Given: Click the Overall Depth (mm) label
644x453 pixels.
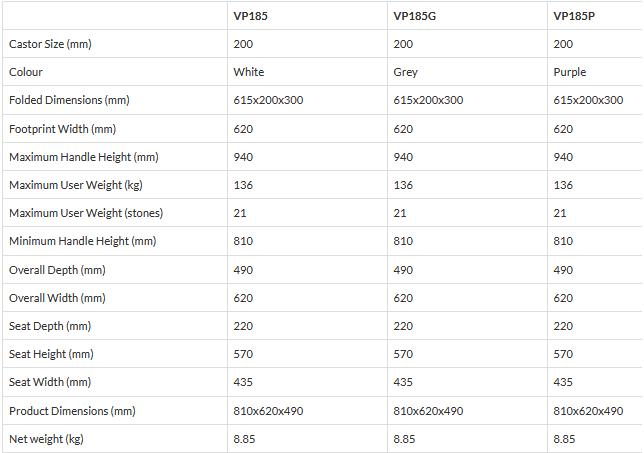Looking at the screenshot, I should pos(57,269).
